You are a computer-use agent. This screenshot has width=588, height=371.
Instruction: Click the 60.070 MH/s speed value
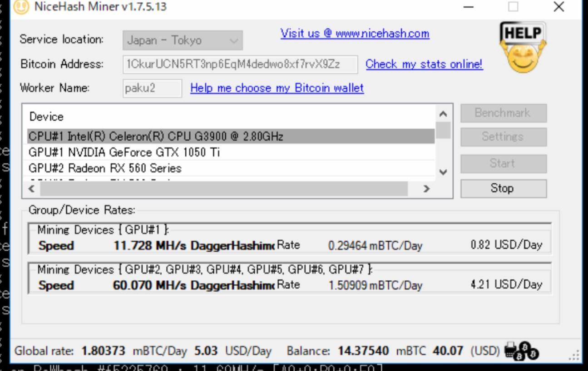point(150,285)
